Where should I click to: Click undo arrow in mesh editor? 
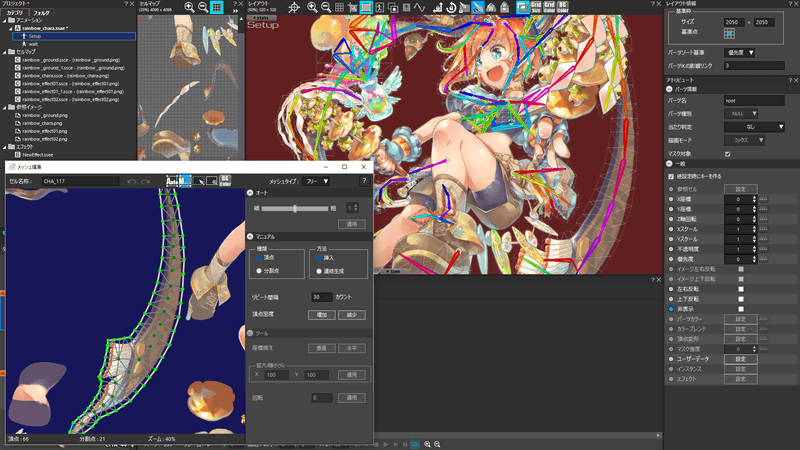point(131,181)
